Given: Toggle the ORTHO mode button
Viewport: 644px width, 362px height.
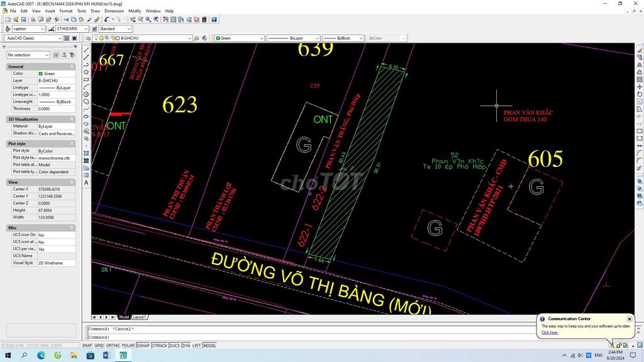Looking at the screenshot, I should coord(112,346).
